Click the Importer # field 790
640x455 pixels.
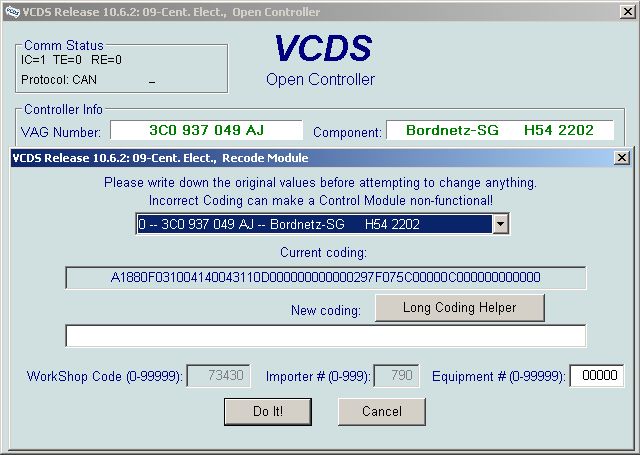click(397, 375)
